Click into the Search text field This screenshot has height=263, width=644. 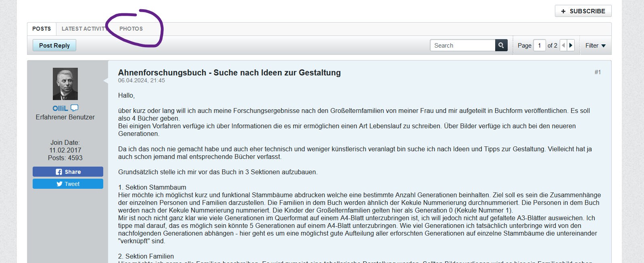pyautogui.click(x=463, y=45)
